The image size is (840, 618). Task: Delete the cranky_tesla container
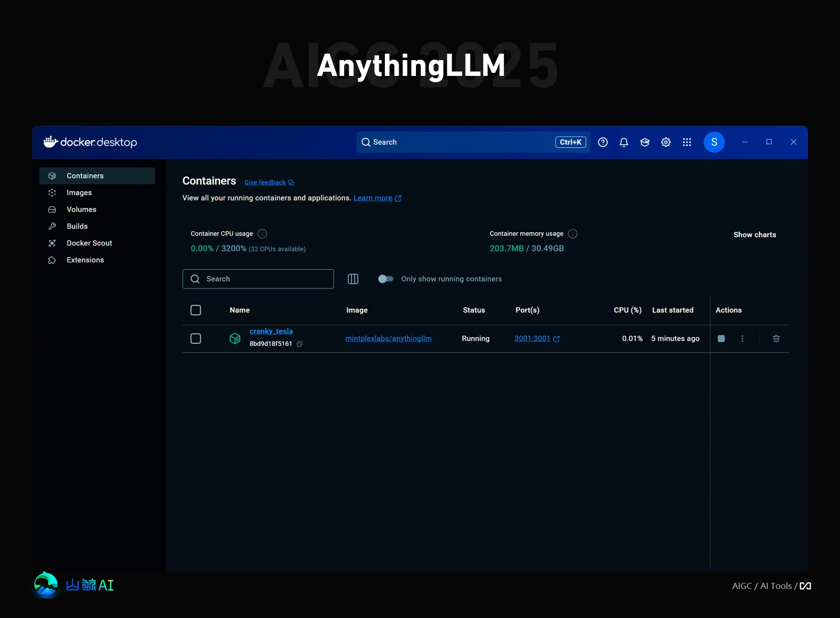(776, 339)
